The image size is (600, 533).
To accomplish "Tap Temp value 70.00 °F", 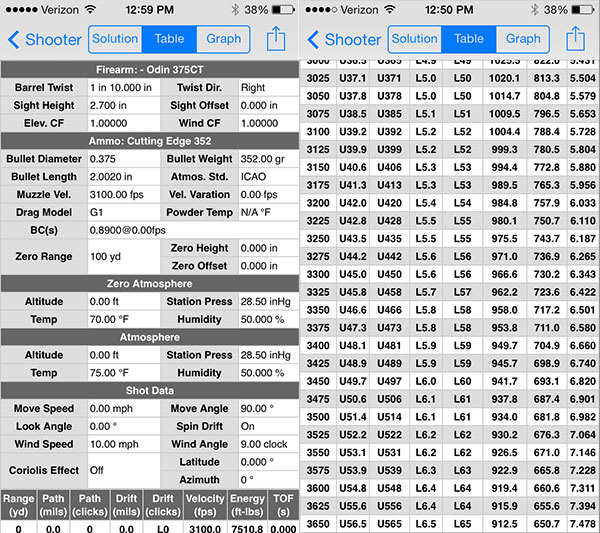I will point(124,319).
